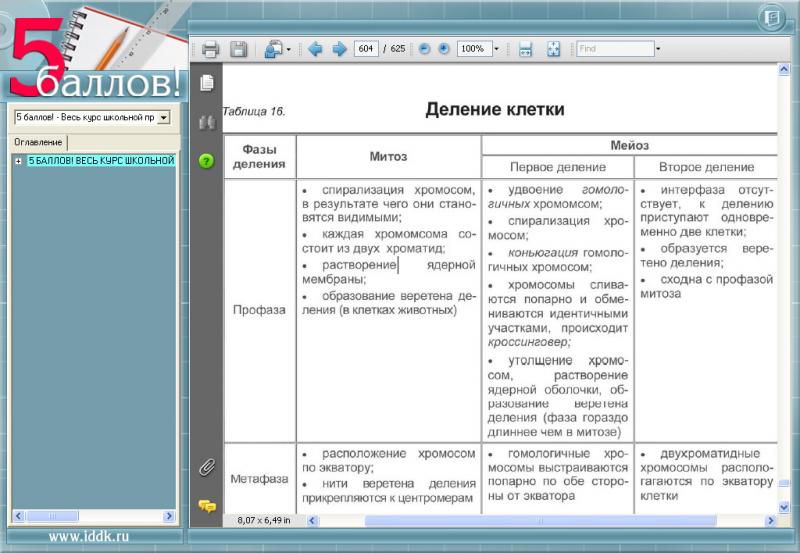This screenshot has height=553, width=800.
Task: Open the Attachments paperclip panel
Action: 206,467
